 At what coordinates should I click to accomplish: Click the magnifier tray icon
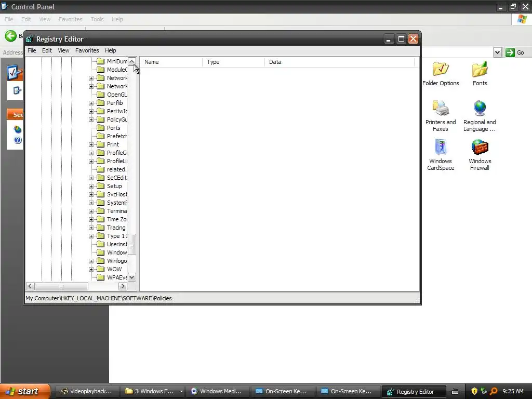[x=494, y=391]
